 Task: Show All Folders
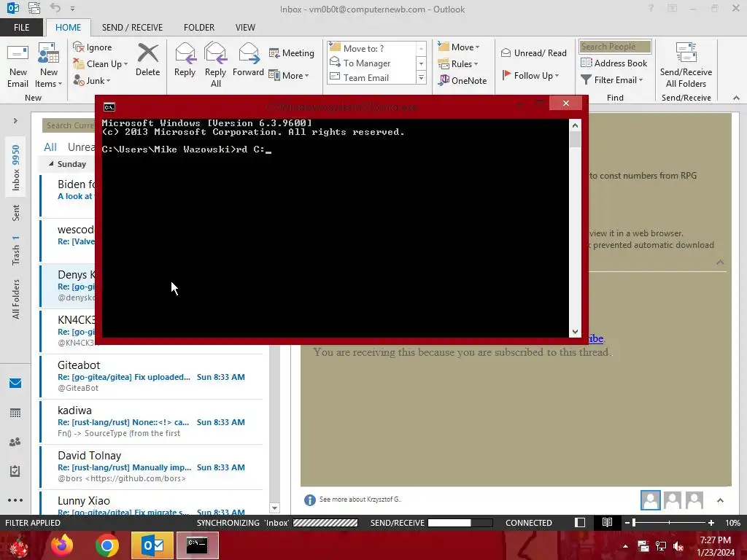(16, 299)
